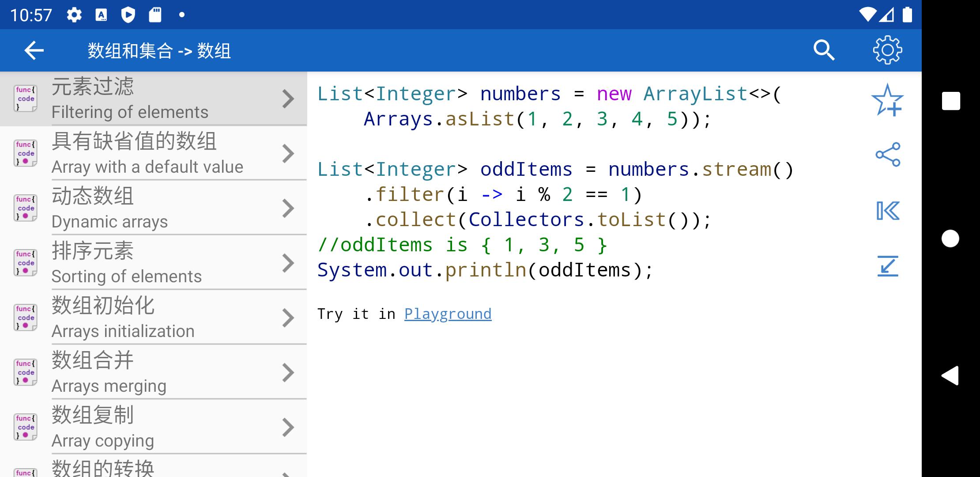Add snippet to favorites star icon
This screenshot has height=477, width=980.
pyautogui.click(x=887, y=100)
